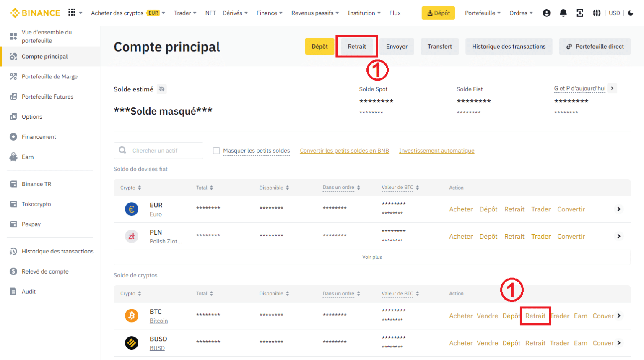Open Relevé de compte sidebar item
The width and height of the screenshot is (644, 360).
point(50,271)
